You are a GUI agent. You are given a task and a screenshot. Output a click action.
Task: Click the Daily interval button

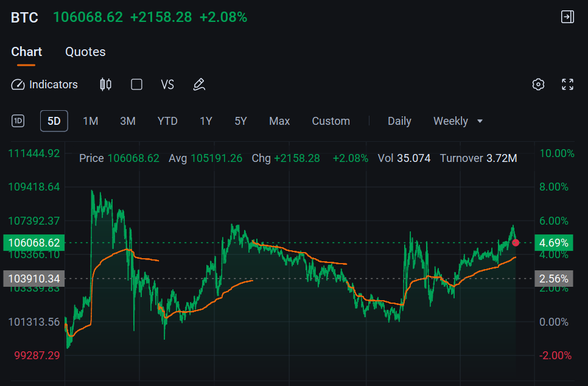pyautogui.click(x=399, y=121)
